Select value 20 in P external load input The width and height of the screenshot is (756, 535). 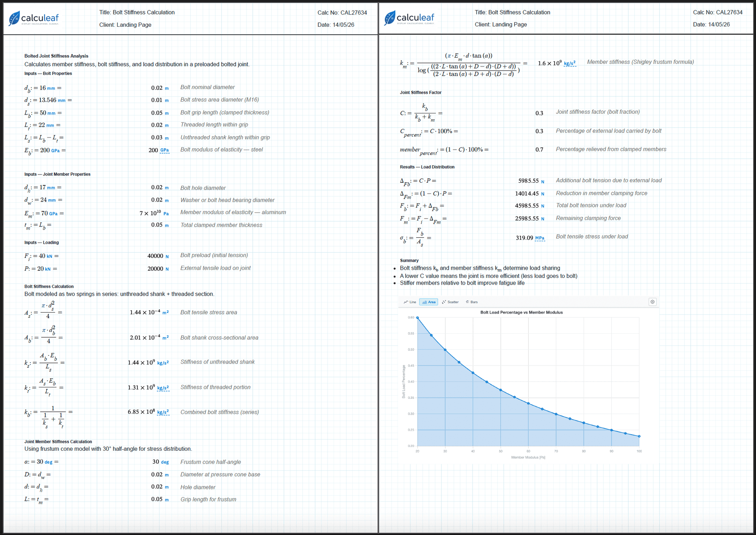tap(41, 268)
